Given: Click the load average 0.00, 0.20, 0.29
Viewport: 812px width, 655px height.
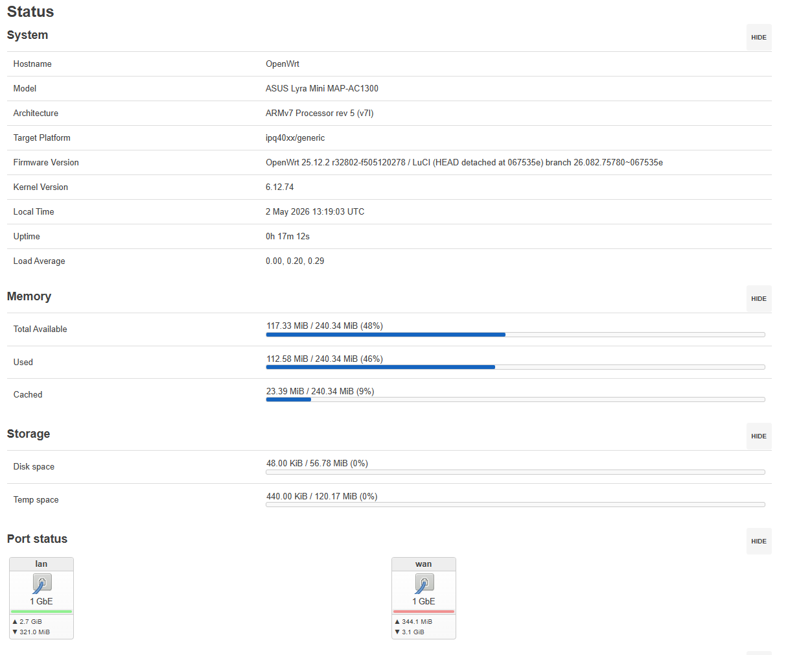Looking at the screenshot, I should tap(295, 261).
